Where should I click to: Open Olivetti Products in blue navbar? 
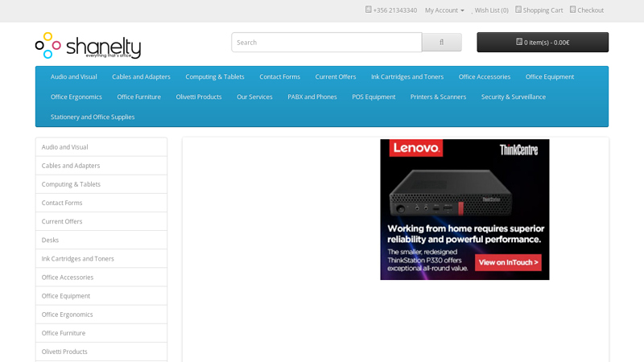coord(199,97)
